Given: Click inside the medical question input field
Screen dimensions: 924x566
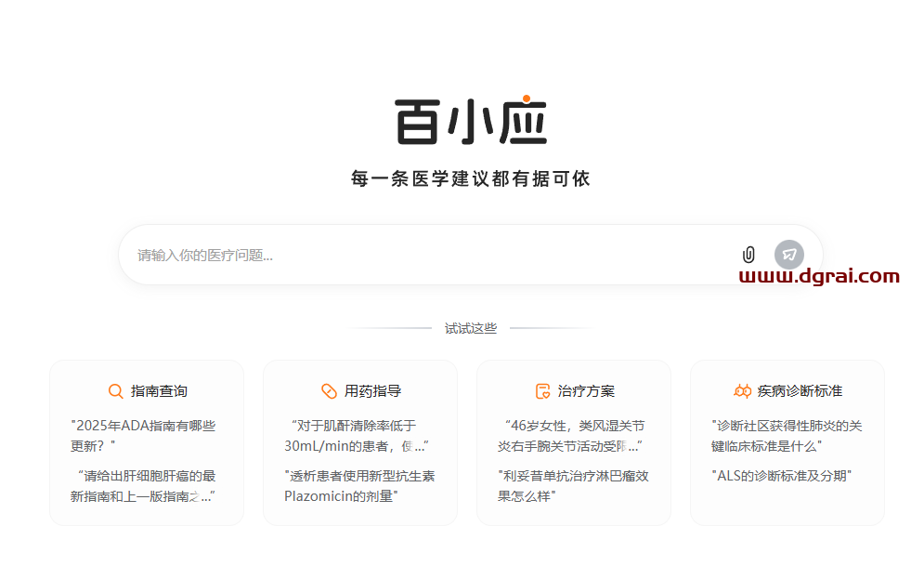Looking at the screenshot, I should [x=371, y=254].
